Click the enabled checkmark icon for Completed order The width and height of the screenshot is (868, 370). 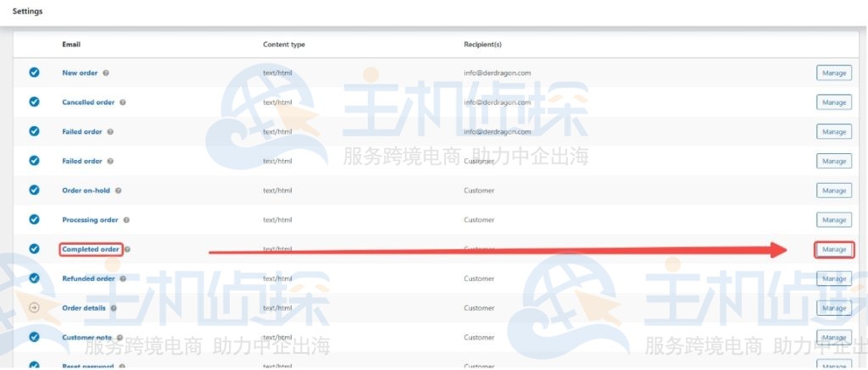34,249
